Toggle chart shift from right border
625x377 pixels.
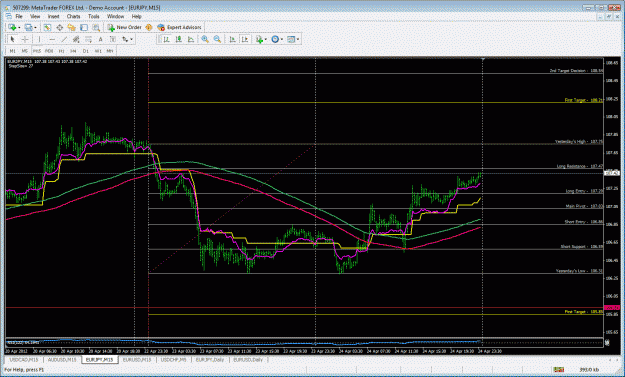click(245, 39)
